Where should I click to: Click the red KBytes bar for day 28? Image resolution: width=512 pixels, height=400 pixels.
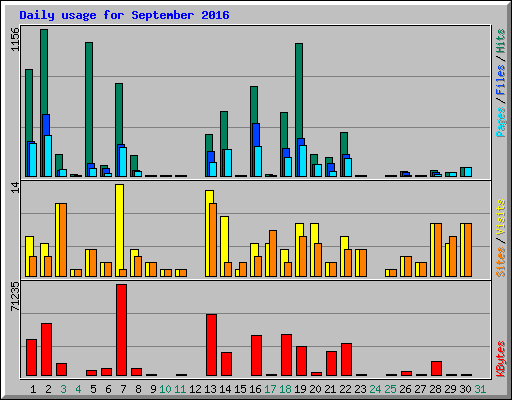coord(436,369)
